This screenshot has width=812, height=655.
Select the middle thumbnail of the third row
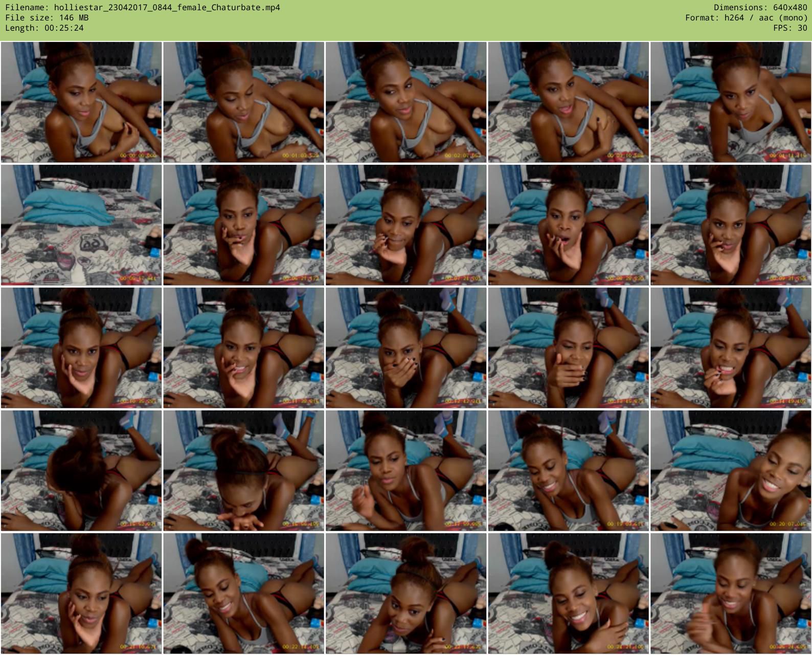coord(406,347)
